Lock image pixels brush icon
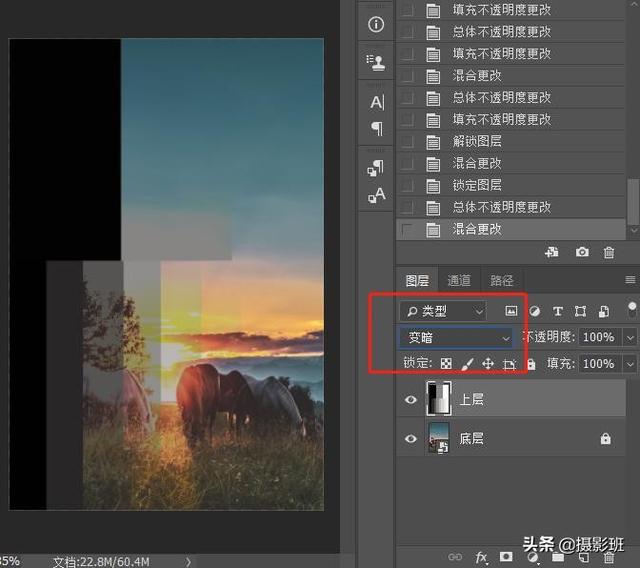 pyautogui.click(x=467, y=364)
